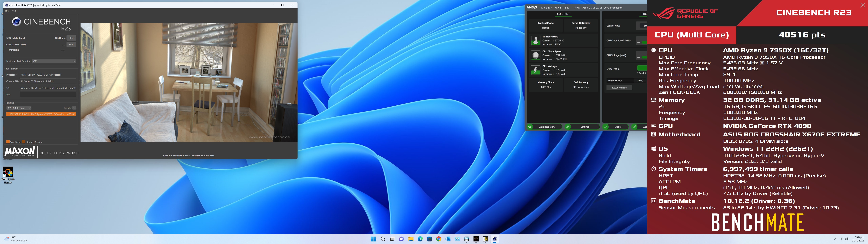868x244 pixels.
Task: Click Reset Memory in Ryzen Master
Action: 619,88
